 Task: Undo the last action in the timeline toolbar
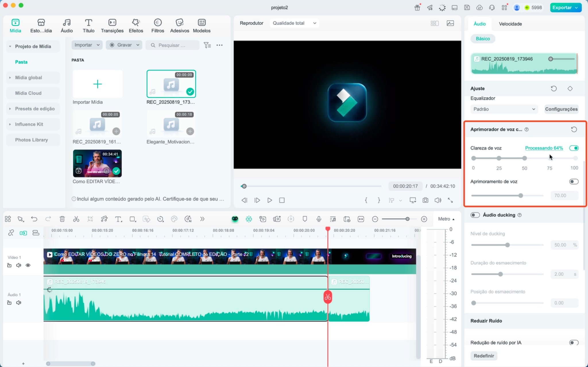pos(34,219)
